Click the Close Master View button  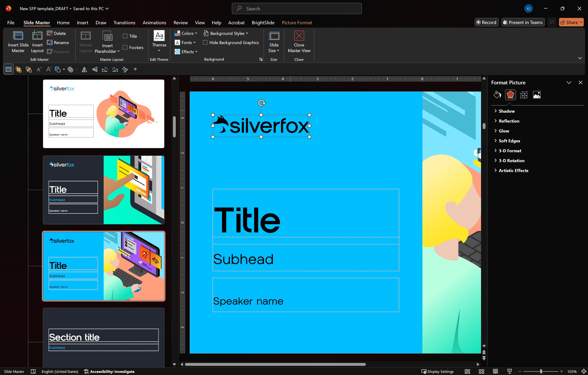coord(299,42)
